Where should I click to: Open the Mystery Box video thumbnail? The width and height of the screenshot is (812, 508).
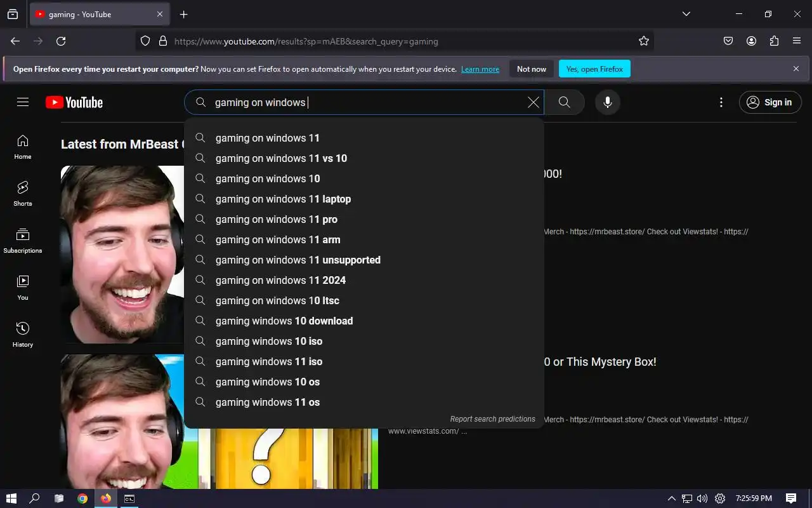tap(219, 422)
